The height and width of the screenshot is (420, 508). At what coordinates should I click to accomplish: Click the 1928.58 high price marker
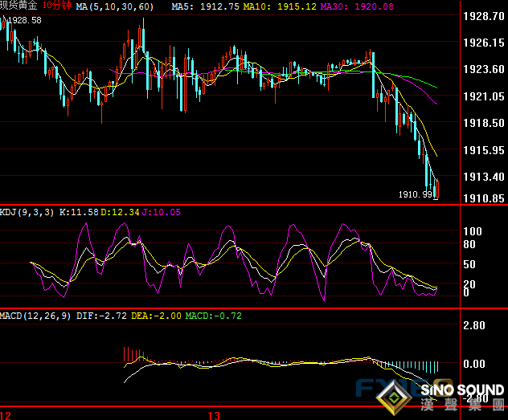(x=24, y=20)
